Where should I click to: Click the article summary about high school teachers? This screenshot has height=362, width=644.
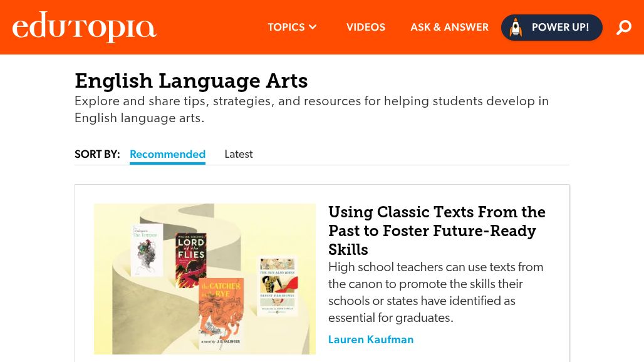[x=436, y=292]
